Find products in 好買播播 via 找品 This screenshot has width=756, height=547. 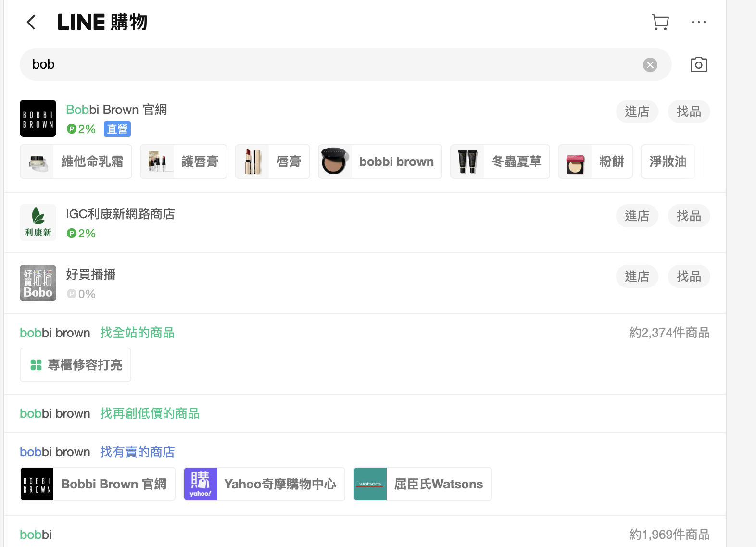point(689,276)
